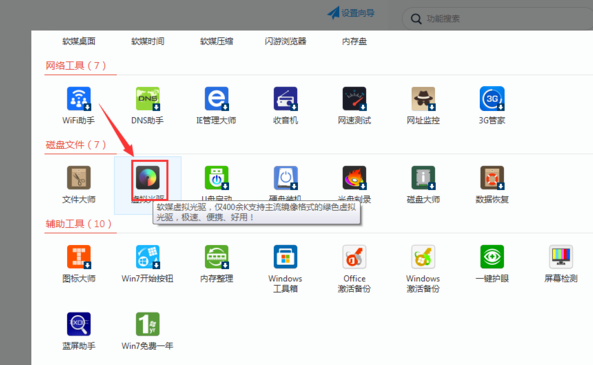Launch 图标大师 orange icon
The image size is (593, 365).
click(x=79, y=256)
